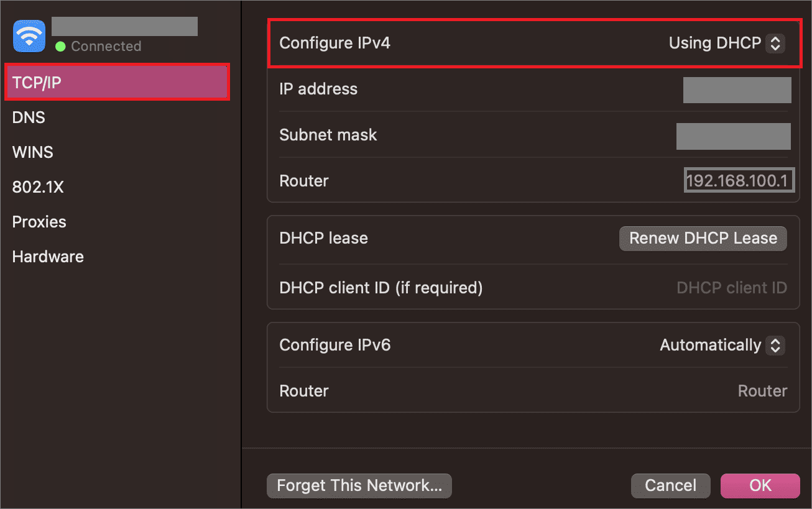Image resolution: width=812 pixels, height=509 pixels.
Task: Open the Configure IPv4 dropdown
Action: [775, 43]
